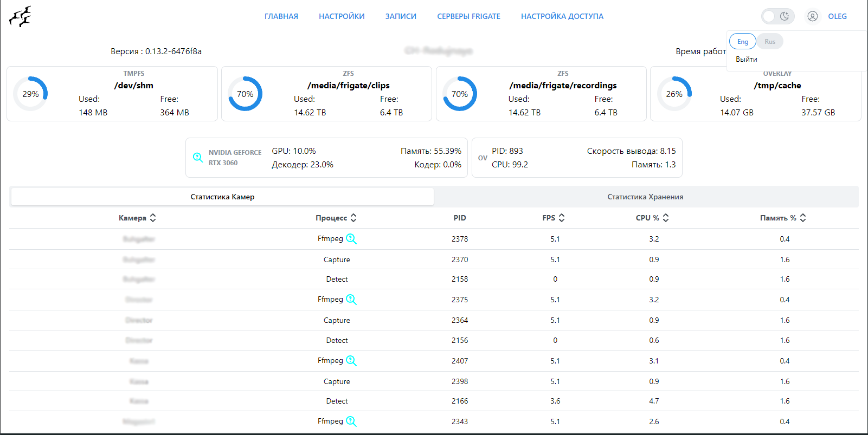Click the magnifier icon beside NVIDIA GeForce
The height and width of the screenshot is (435, 868).
[x=198, y=158]
